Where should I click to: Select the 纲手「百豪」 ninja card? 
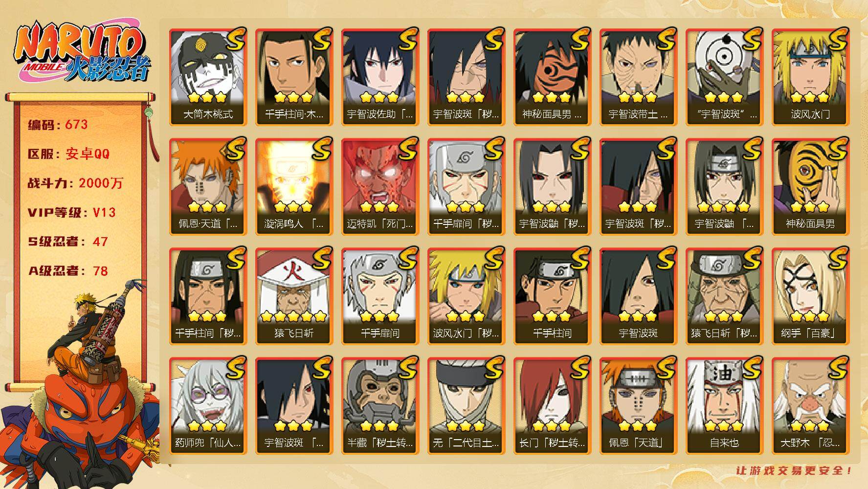click(x=810, y=296)
